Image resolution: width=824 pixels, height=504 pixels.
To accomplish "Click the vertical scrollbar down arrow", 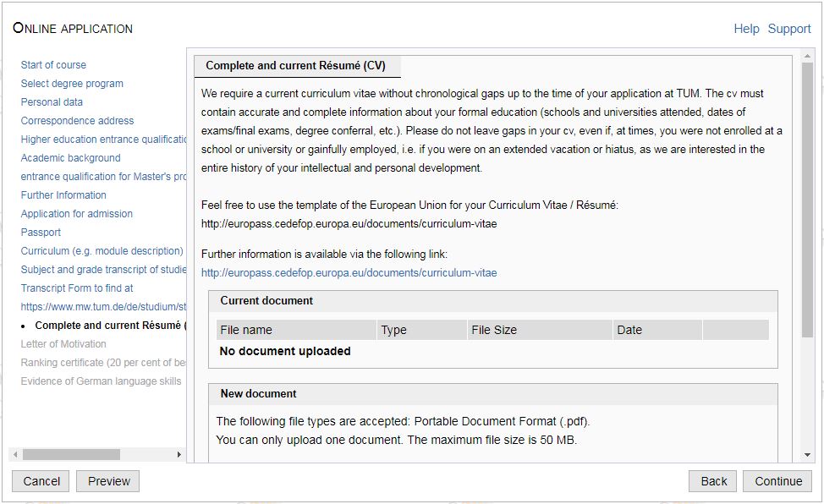I will pyautogui.click(x=807, y=456).
